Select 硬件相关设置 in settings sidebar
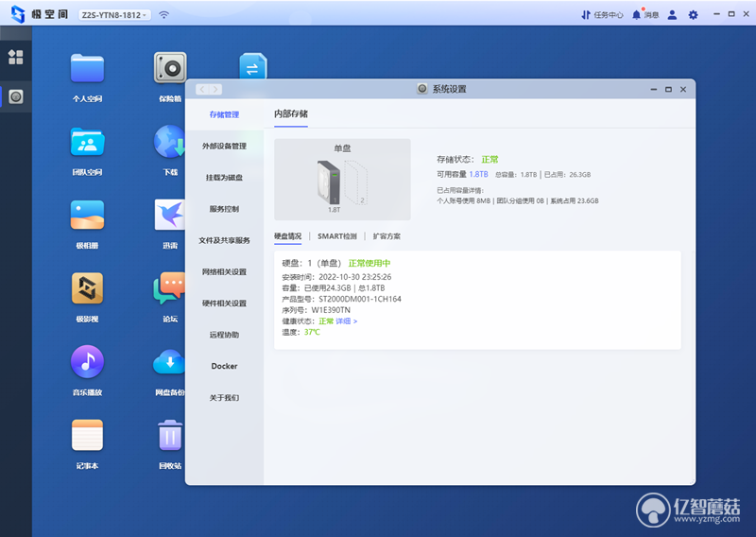 click(x=224, y=303)
